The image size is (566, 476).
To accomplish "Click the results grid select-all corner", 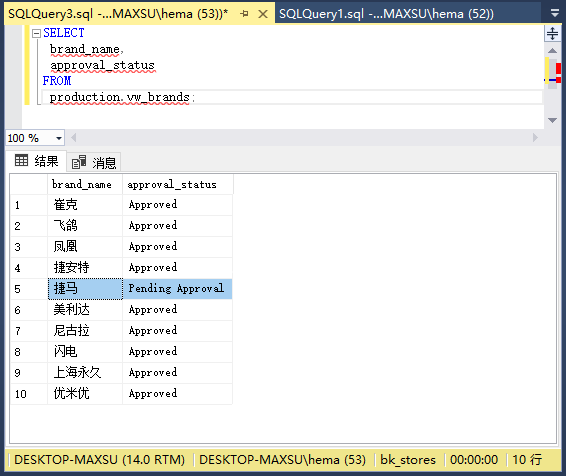I will pos(29,184).
